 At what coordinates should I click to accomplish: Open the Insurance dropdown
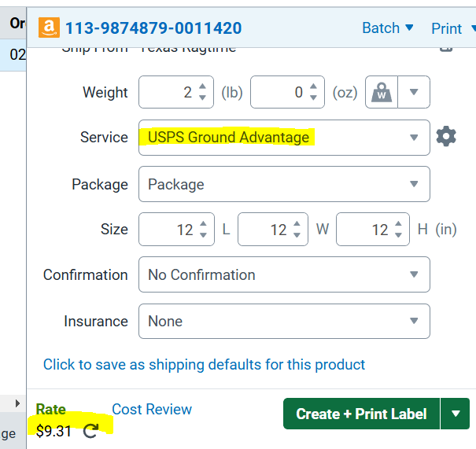pyautogui.click(x=284, y=321)
